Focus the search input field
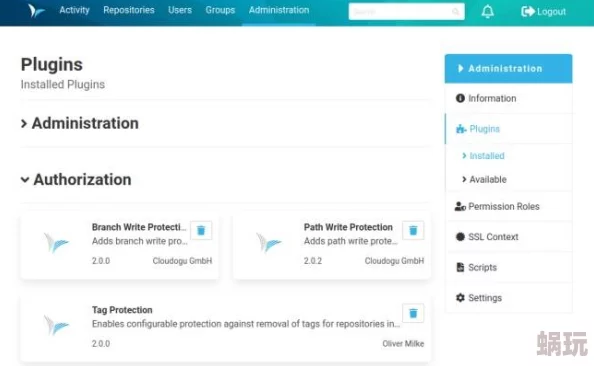The height and width of the screenshot is (366, 594). (x=406, y=12)
